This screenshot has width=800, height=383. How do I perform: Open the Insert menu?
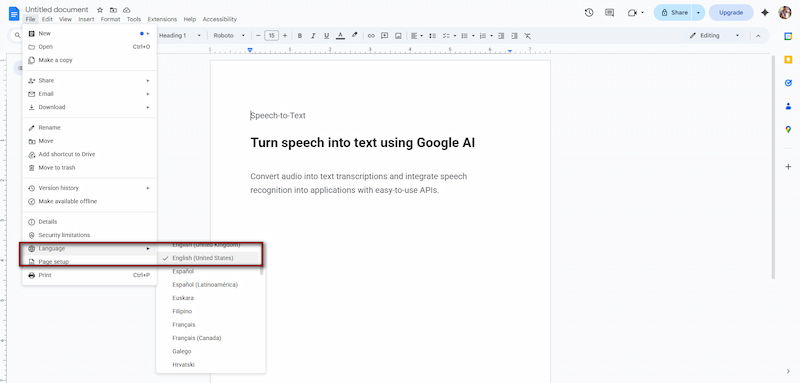[86, 19]
